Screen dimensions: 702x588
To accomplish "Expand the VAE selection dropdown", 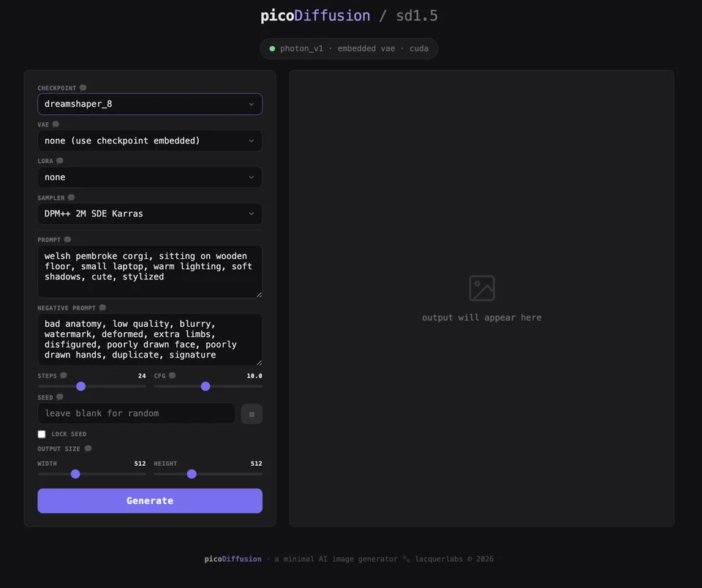I will click(149, 140).
